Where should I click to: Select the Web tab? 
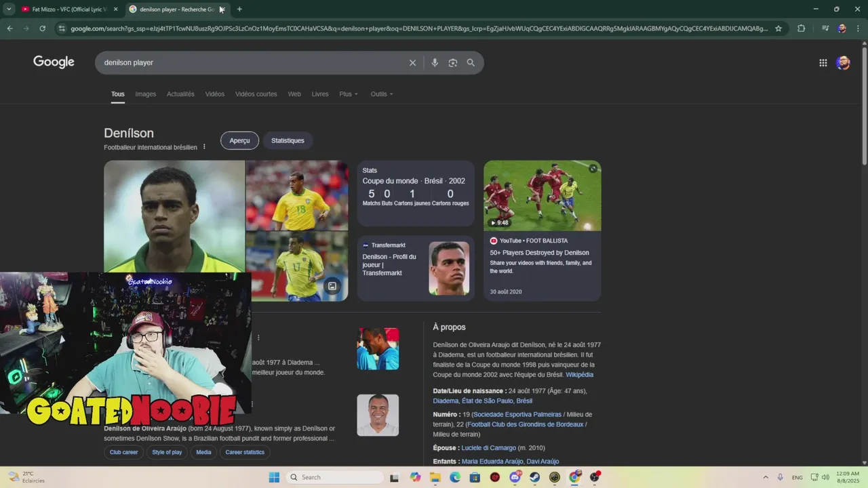[294, 94]
